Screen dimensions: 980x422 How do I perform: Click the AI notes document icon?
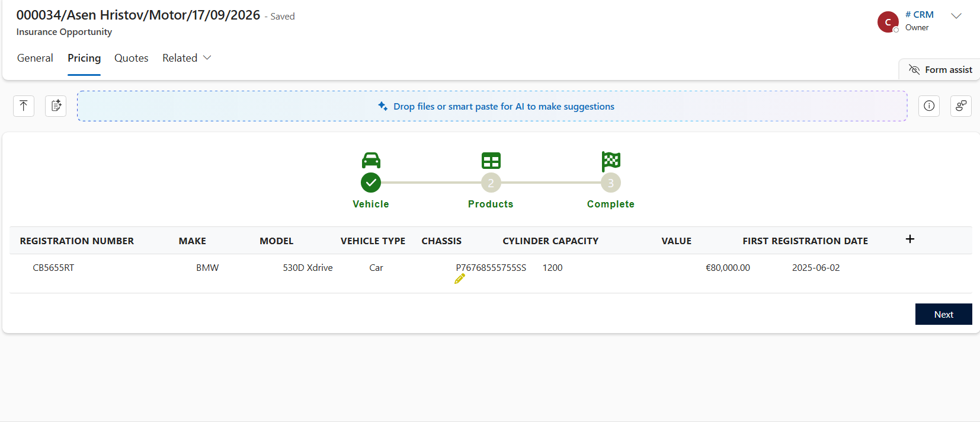coord(56,106)
